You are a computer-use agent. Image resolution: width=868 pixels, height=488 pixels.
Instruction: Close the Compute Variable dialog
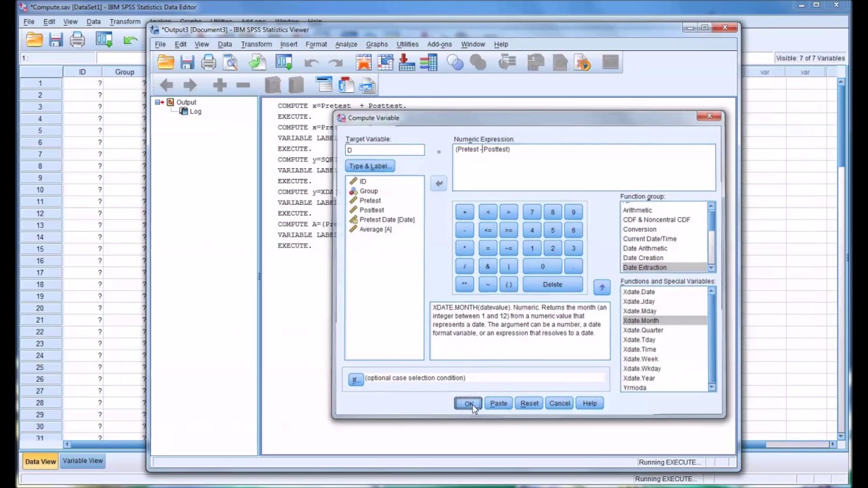click(709, 117)
